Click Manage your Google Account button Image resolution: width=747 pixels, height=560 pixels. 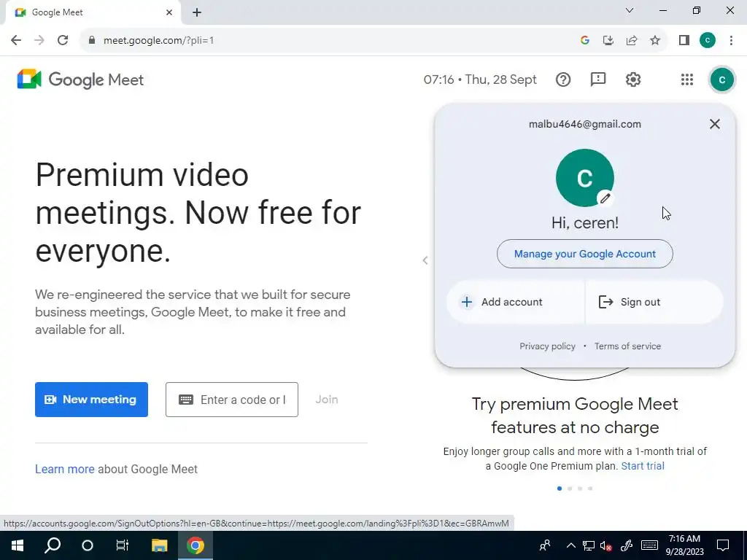tap(584, 254)
